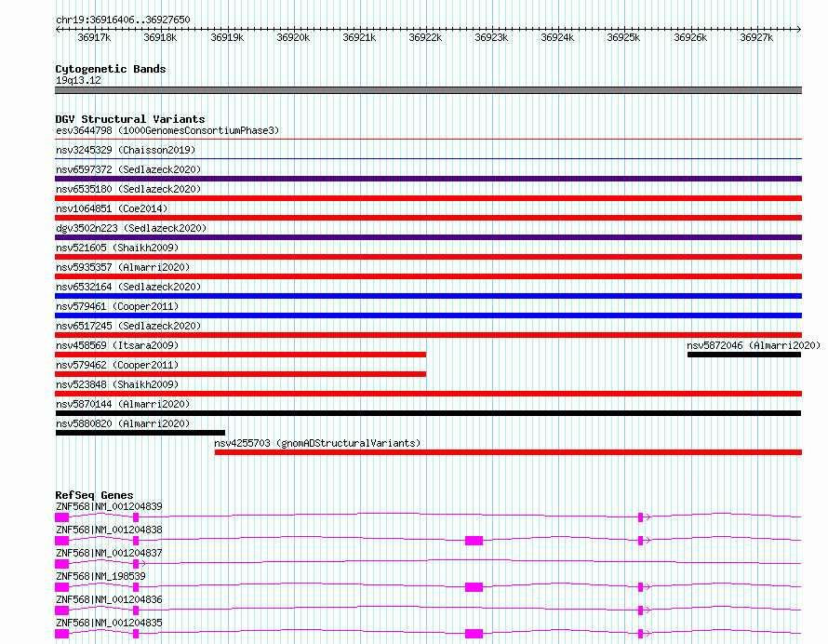
Task: Click the nsv523848 (Shaikh2009) label
Action: pyautogui.click(x=117, y=384)
